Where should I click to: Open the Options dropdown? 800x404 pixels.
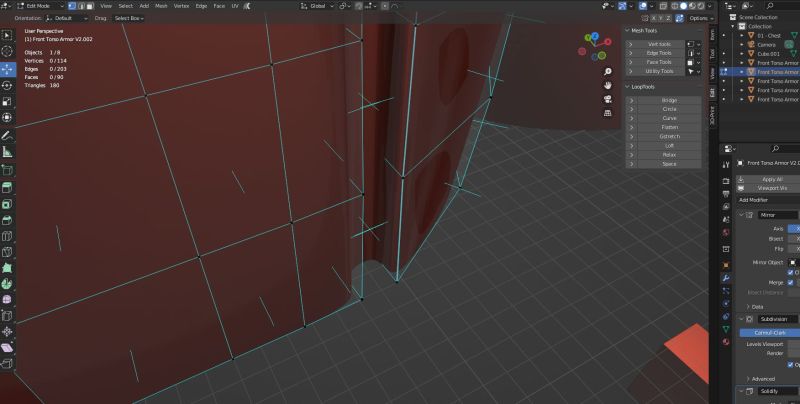pos(701,18)
